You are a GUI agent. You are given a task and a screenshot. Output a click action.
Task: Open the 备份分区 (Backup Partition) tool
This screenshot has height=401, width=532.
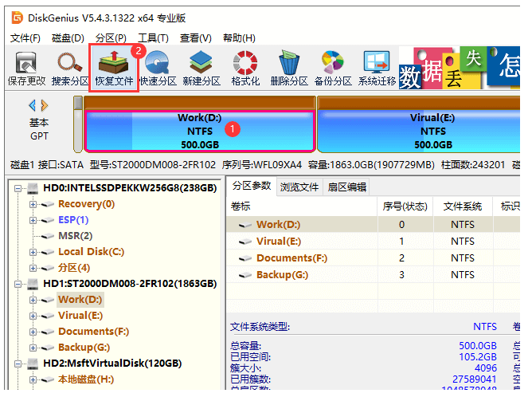pyautogui.click(x=333, y=66)
